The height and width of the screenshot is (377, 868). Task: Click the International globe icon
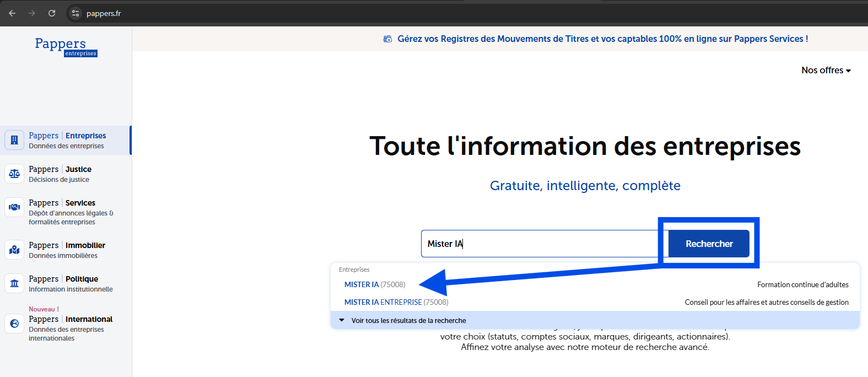coord(14,324)
